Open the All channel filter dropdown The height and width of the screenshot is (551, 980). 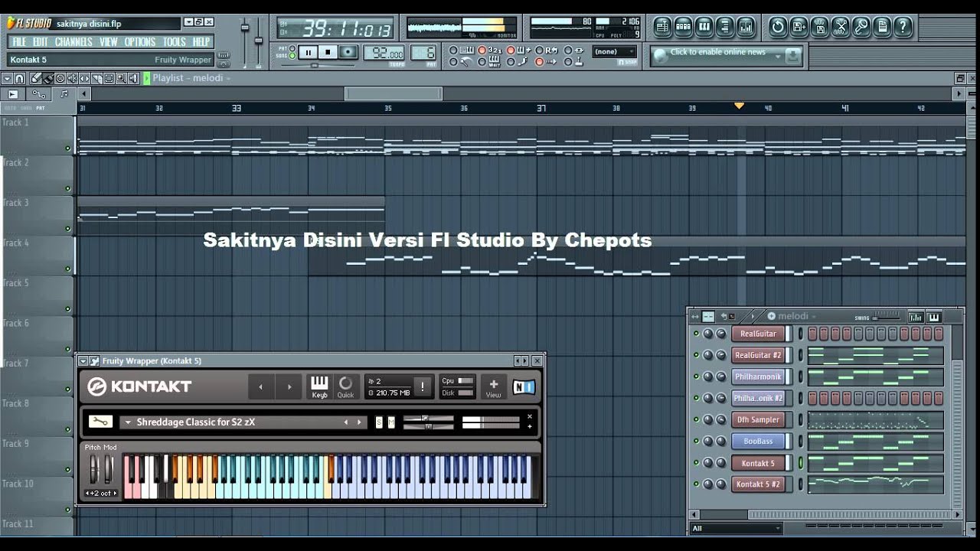pos(737,528)
